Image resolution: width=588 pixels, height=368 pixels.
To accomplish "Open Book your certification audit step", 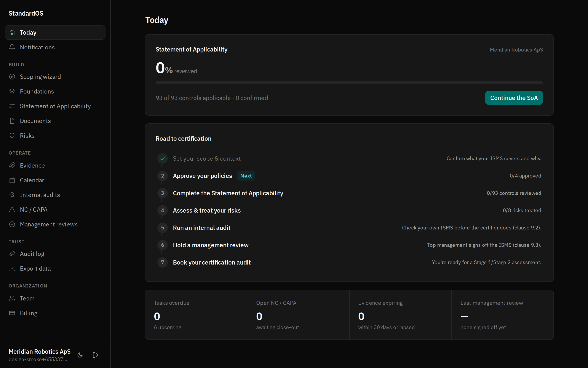I will 349,262.
